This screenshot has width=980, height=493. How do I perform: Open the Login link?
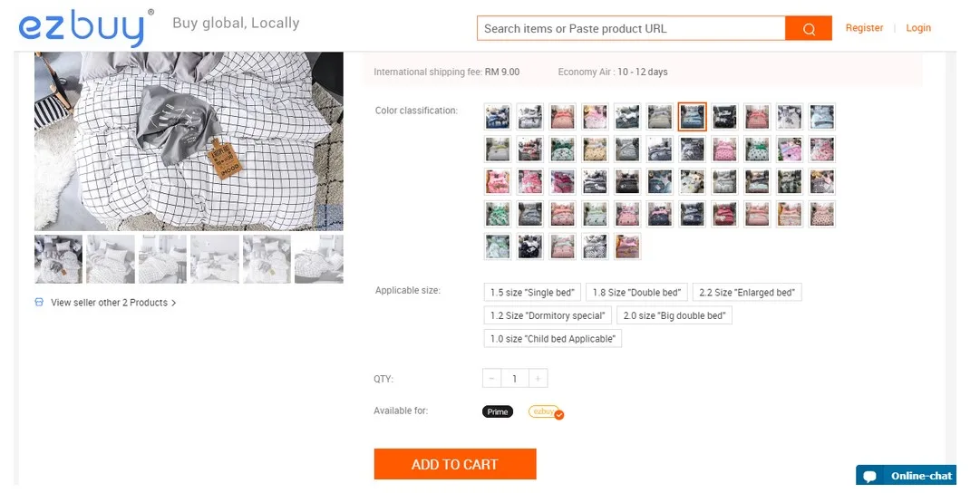pos(918,28)
